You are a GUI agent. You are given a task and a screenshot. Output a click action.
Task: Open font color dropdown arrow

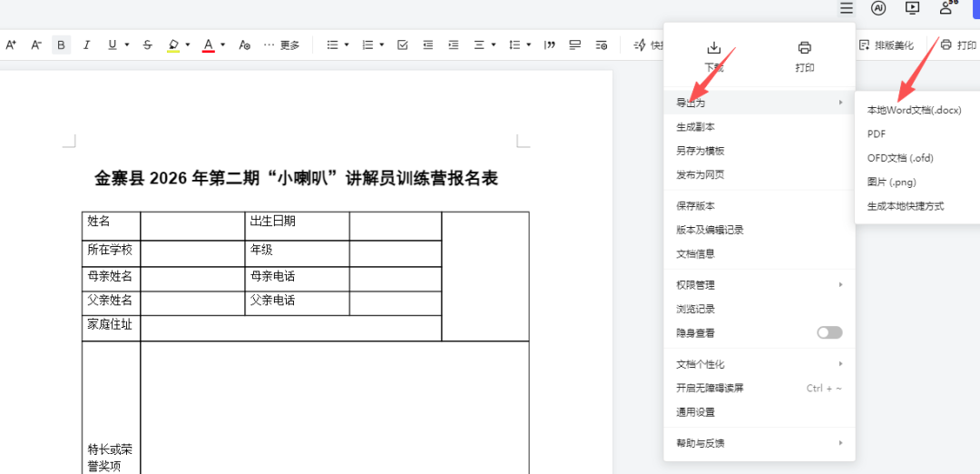[223, 45]
